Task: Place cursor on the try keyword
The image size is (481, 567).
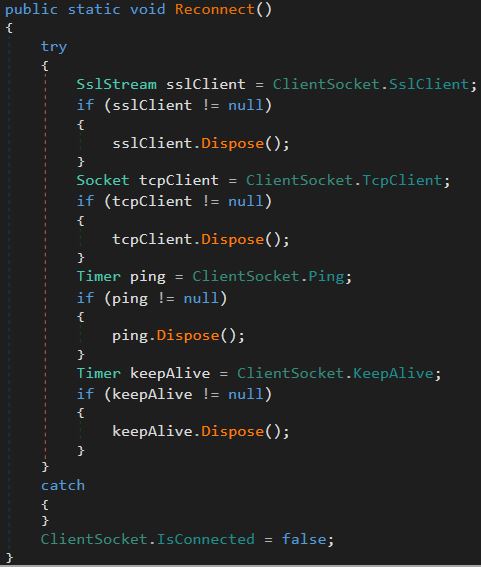Action: pyautogui.click(x=54, y=47)
